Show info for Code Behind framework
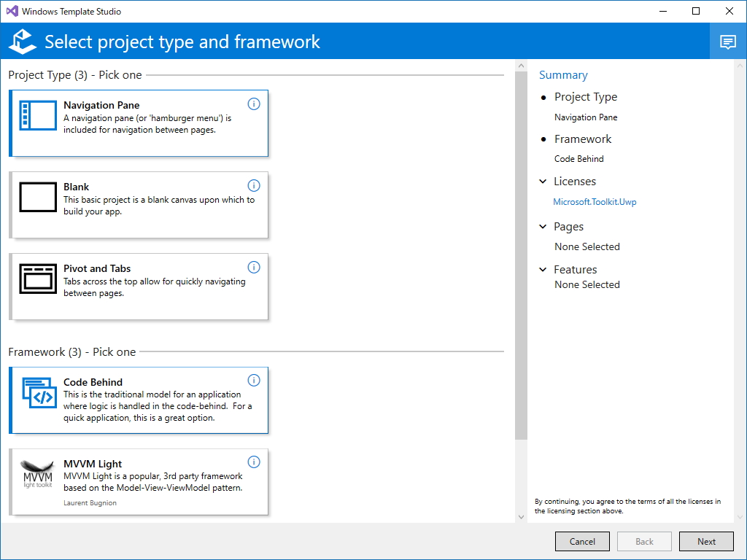The width and height of the screenshot is (747, 560). 254,381
